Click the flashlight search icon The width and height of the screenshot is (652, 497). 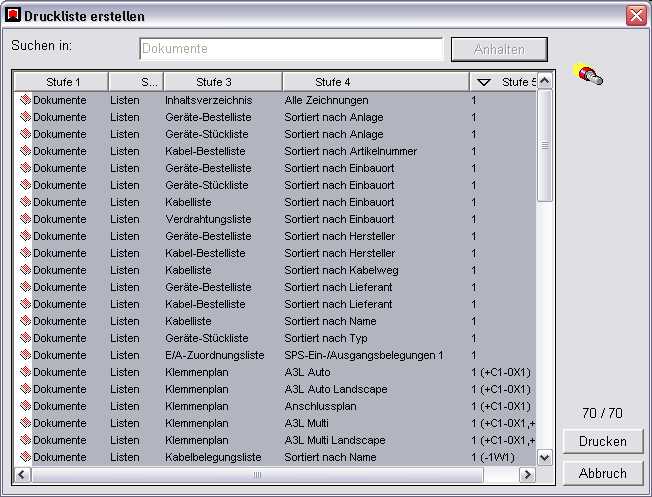(588, 74)
